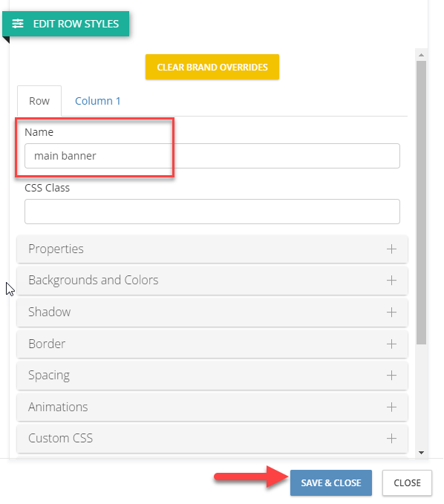This screenshot has width=444, height=504.
Task: Click the Clear Brand Overrides button
Action: point(212,67)
